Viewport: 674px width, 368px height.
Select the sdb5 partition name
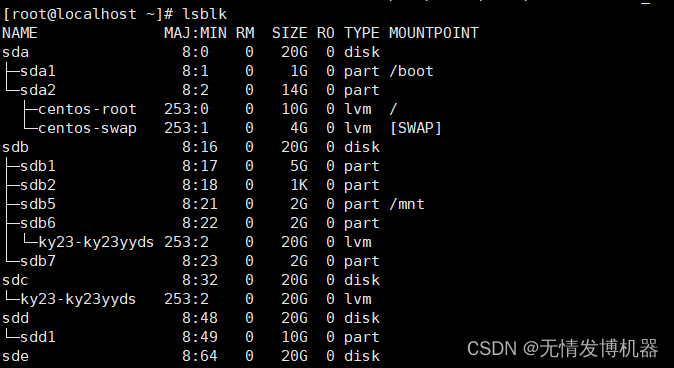[x=38, y=204]
